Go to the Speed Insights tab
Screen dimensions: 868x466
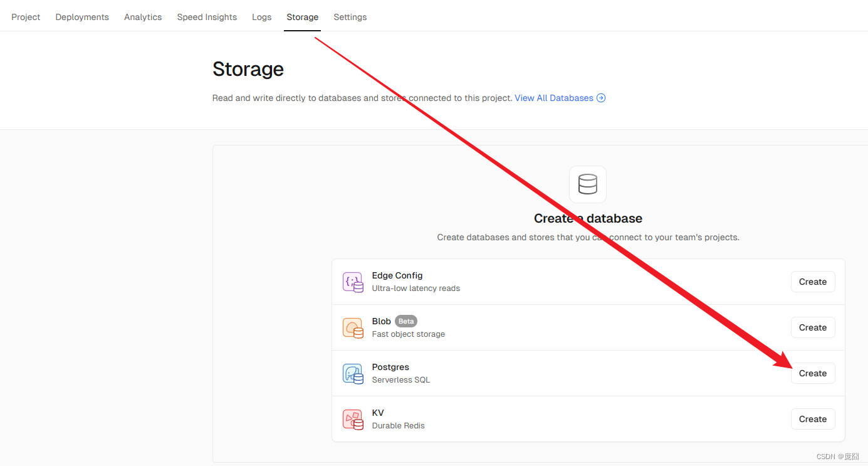(207, 17)
